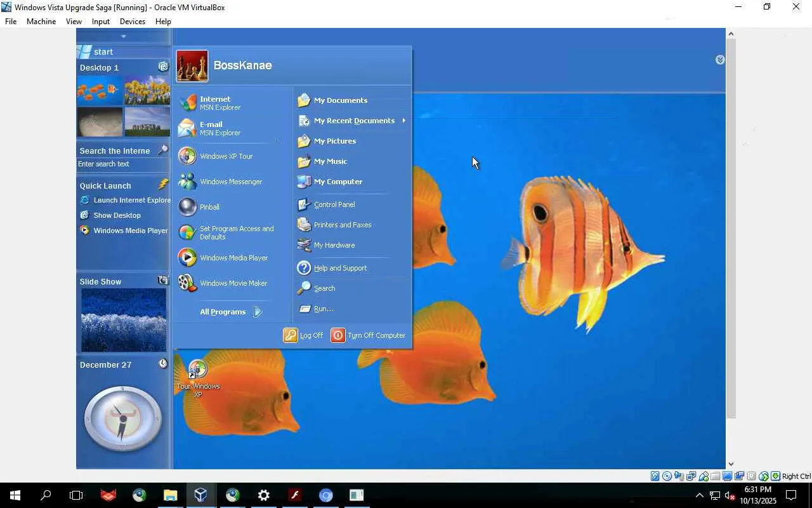Click the analog clock in the sidebar
The height and width of the screenshot is (508, 812).
123,418
